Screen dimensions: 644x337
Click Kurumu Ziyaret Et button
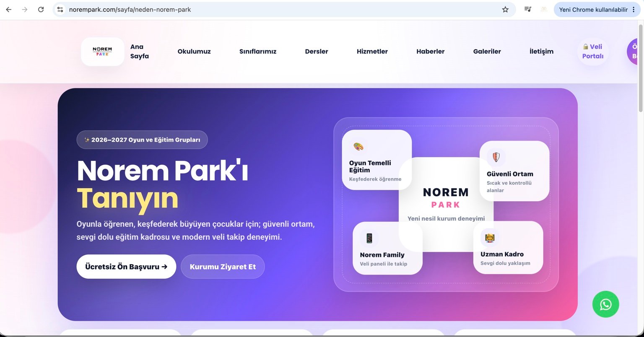223,267
